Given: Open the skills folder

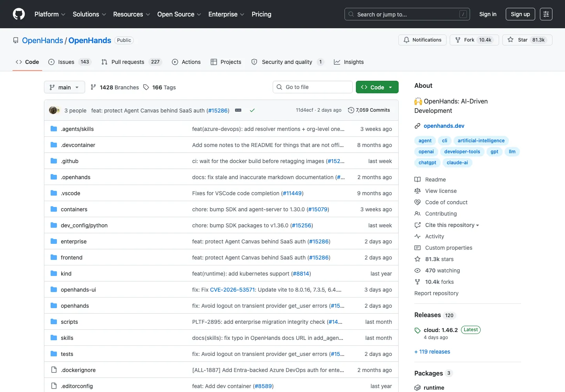Looking at the screenshot, I should tap(67, 338).
